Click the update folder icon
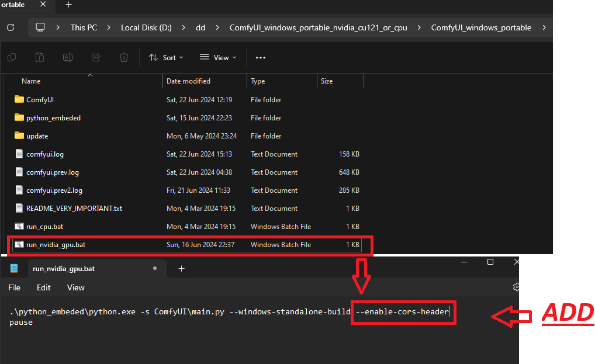 [19, 136]
